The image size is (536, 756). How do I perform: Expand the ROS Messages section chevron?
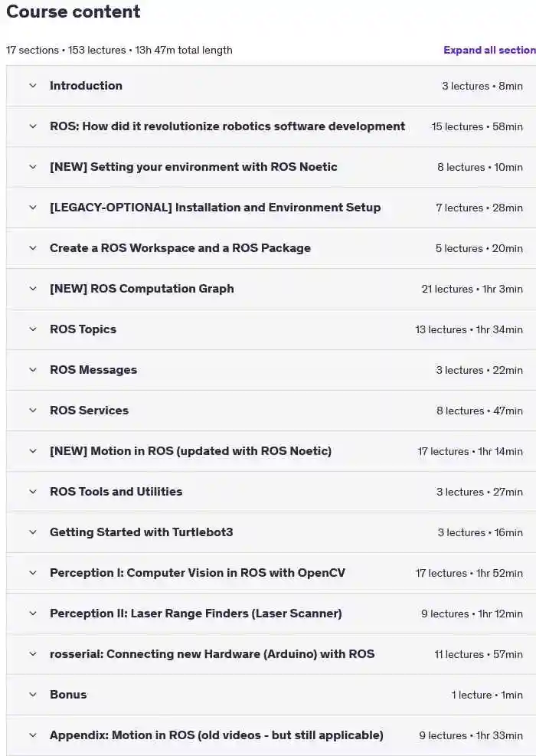click(33, 370)
